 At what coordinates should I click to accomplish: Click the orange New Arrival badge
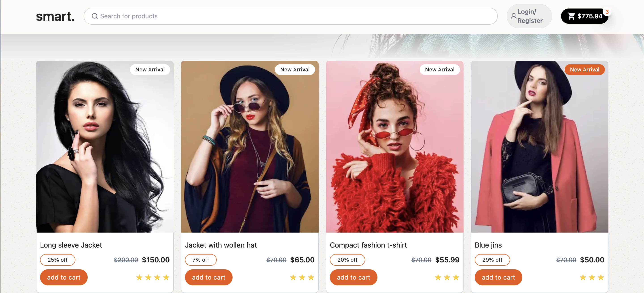(x=584, y=70)
